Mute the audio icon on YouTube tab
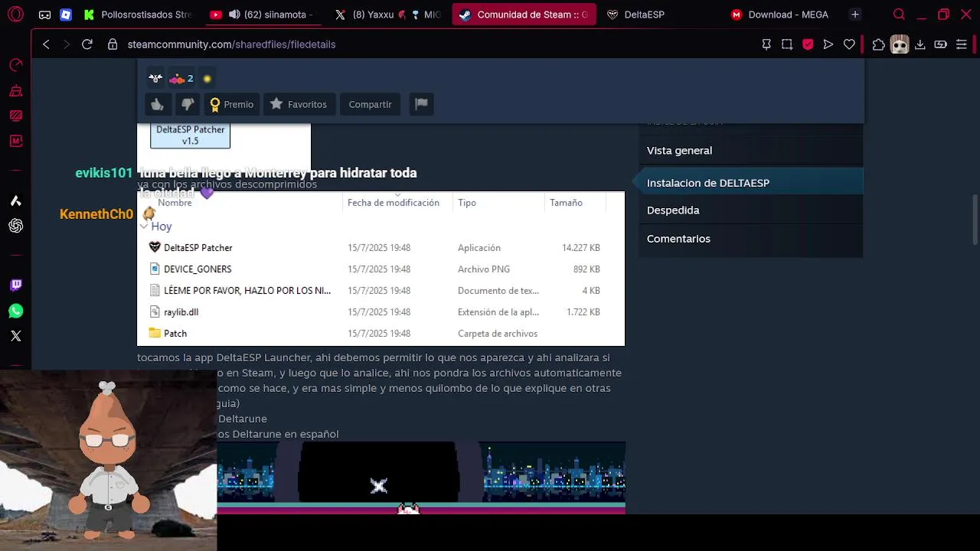Image resolution: width=980 pixels, height=551 pixels. 234,15
